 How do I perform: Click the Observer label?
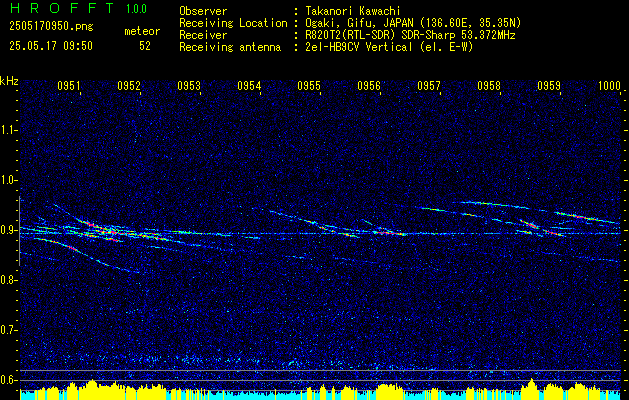pyautogui.click(x=203, y=11)
